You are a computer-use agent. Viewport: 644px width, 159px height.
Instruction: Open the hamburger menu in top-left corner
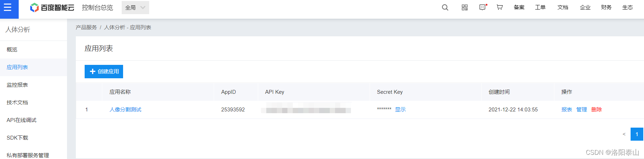(8, 7)
